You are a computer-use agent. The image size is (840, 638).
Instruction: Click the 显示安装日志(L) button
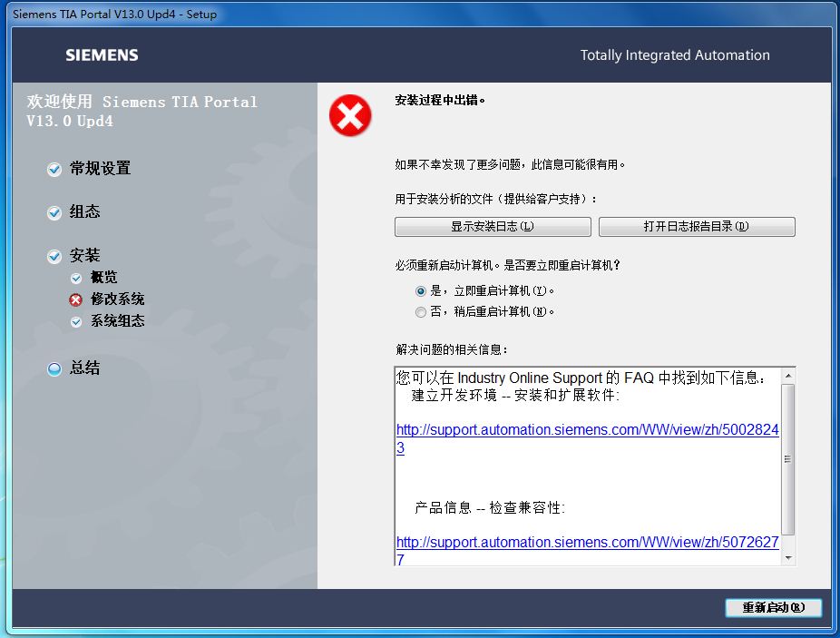(x=493, y=226)
